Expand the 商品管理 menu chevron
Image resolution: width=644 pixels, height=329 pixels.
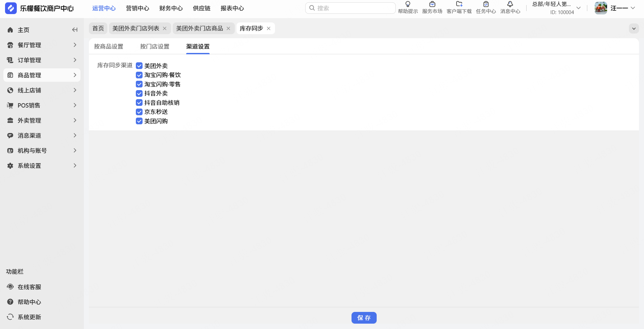pos(75,75)
